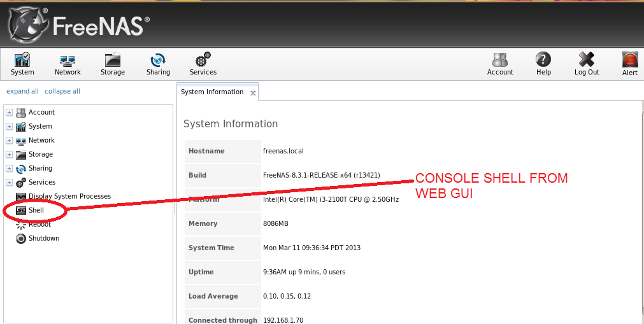
Task: Click the Uptime value text
Action: coord(304,272)
